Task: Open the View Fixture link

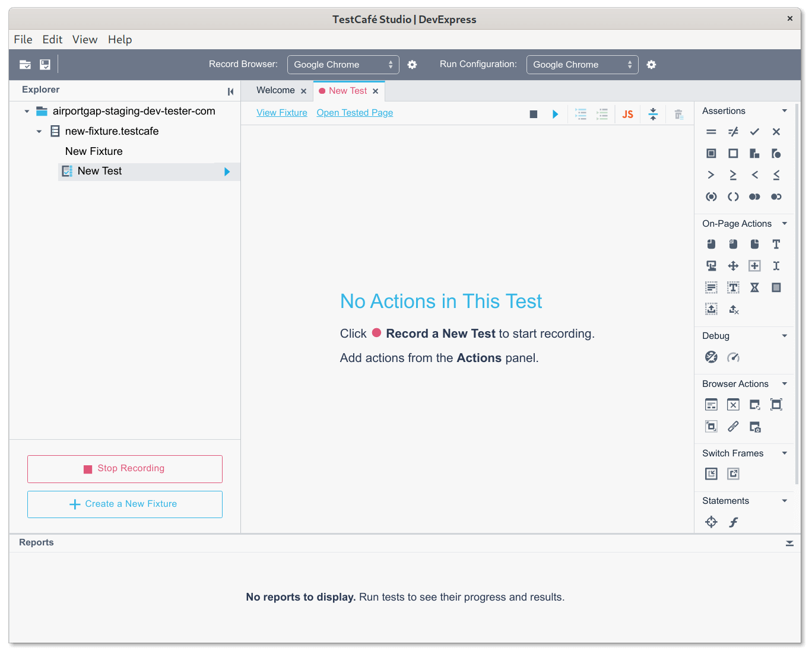Action: pyautogui.click(x=282, y=113)
